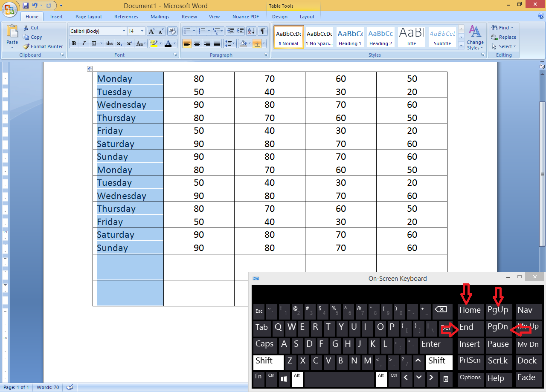546x392 pixels.
Task: Click the Sort icon in Paragraph group
Action: tap(251, 31)
